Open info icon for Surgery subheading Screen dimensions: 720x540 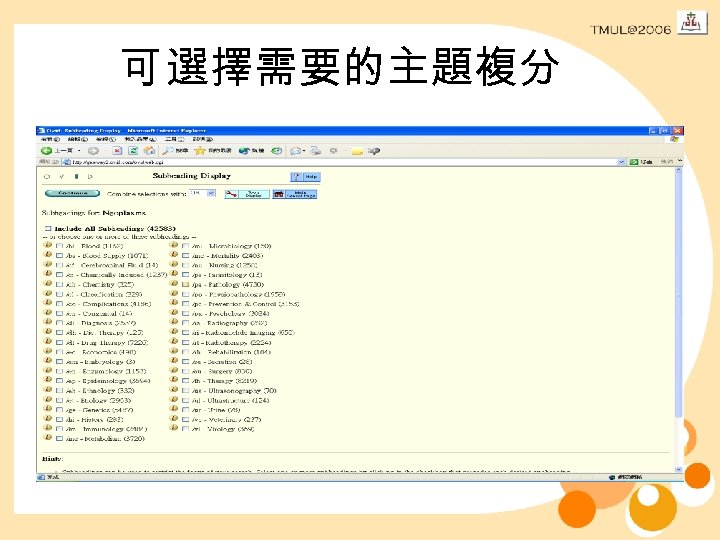174,370
